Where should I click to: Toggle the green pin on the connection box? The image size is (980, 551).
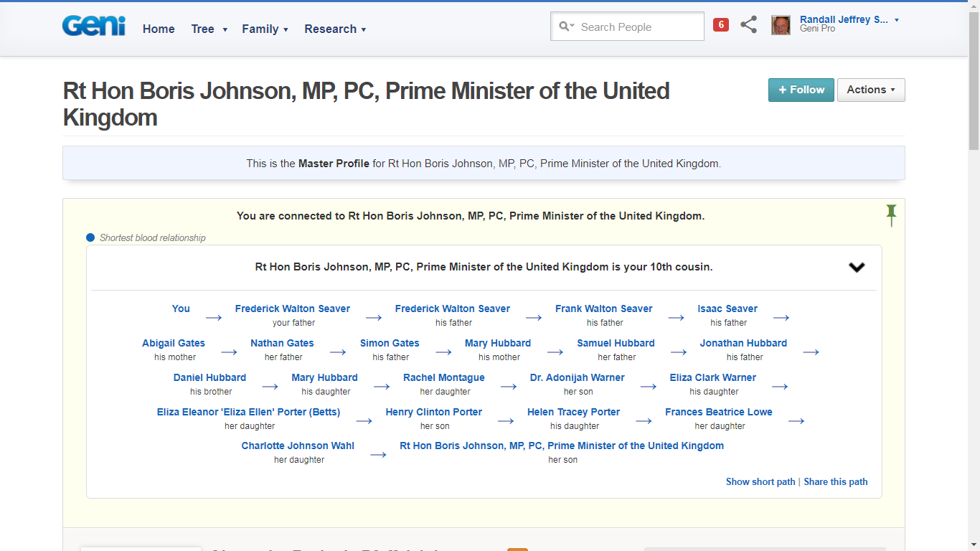point(891,215)
